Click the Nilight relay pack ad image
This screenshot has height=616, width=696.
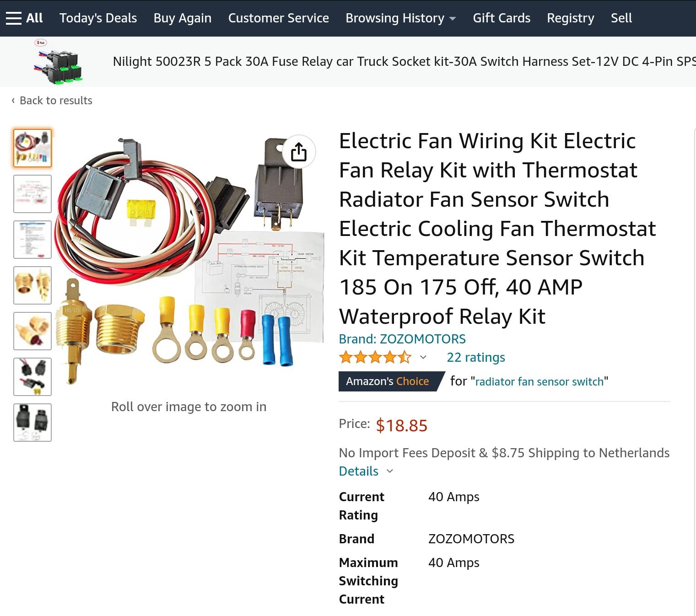point(58,62)
